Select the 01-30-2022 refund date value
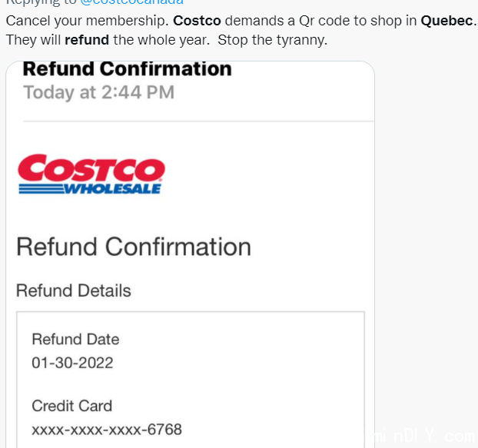 click(x=72, y=363)
